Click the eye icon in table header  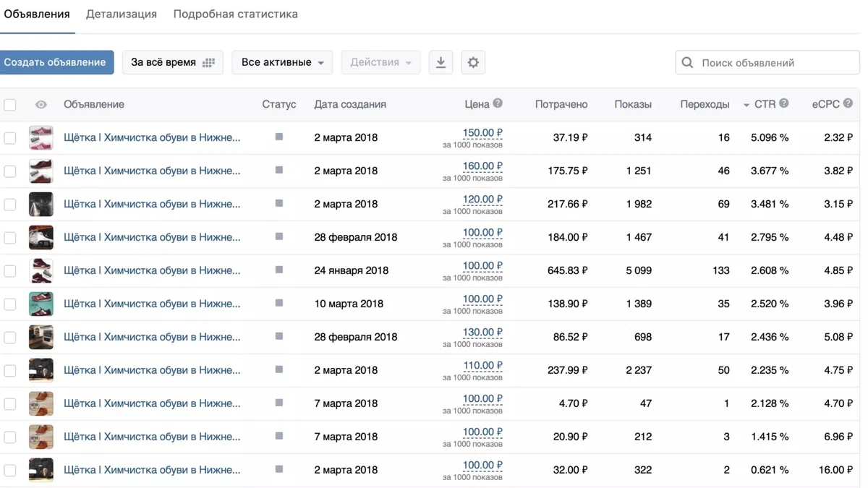click(x=41, y=105)
